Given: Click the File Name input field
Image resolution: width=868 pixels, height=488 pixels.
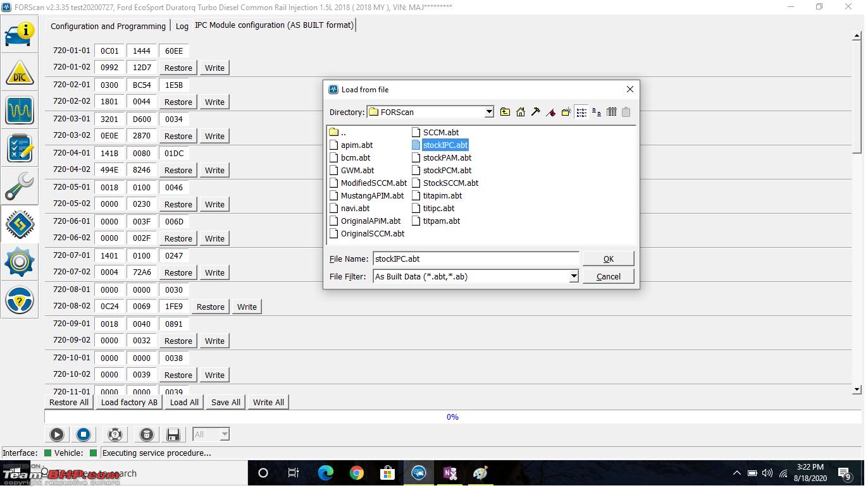Looking at the screenshot, I should (476, 259).
